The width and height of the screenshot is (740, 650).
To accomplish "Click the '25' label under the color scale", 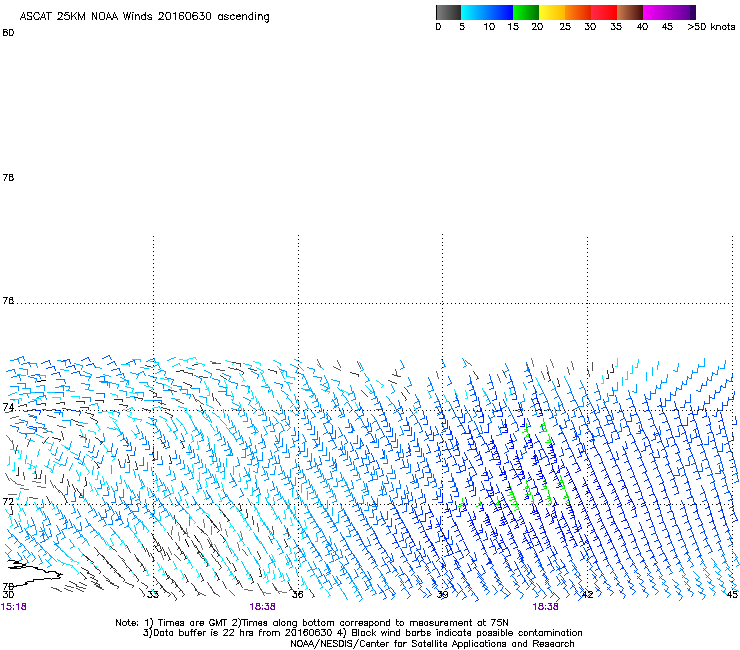I will tap(565, 27).
